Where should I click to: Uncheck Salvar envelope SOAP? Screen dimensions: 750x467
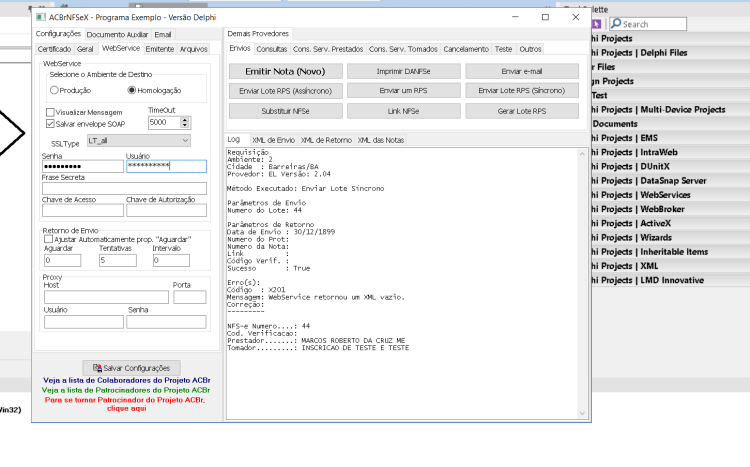(x=50, y=124)
